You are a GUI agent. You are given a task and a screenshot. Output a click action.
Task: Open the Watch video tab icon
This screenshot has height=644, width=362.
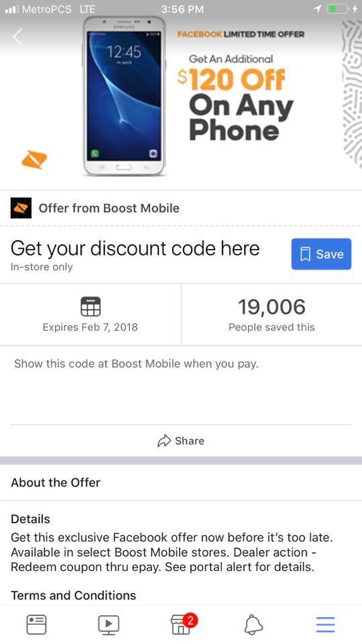[109, 625]
